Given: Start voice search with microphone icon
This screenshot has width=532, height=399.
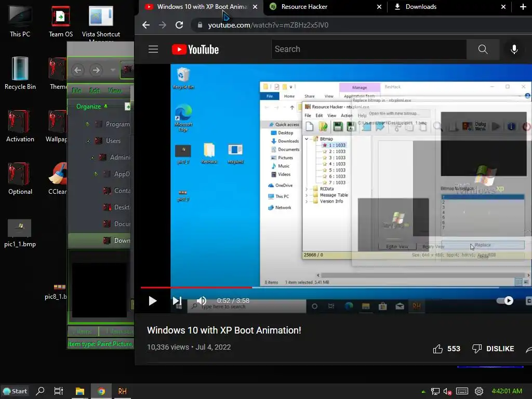Looking at the screenshot, I should tap(514, 49).
